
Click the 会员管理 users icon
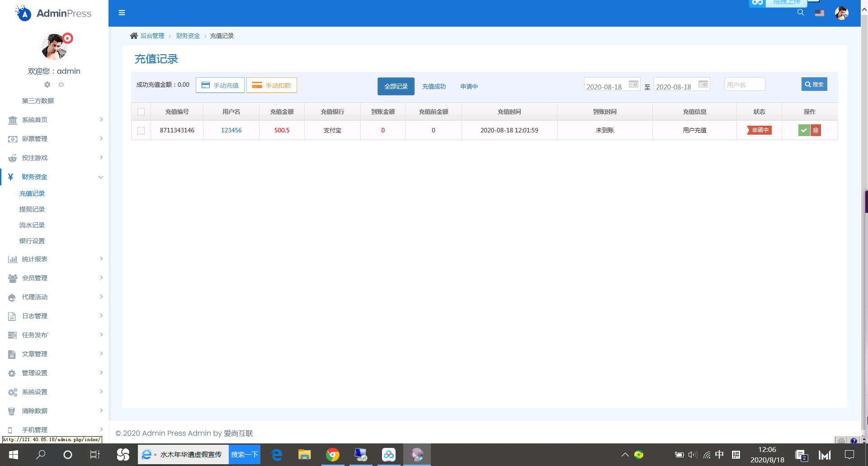(12, 278)
